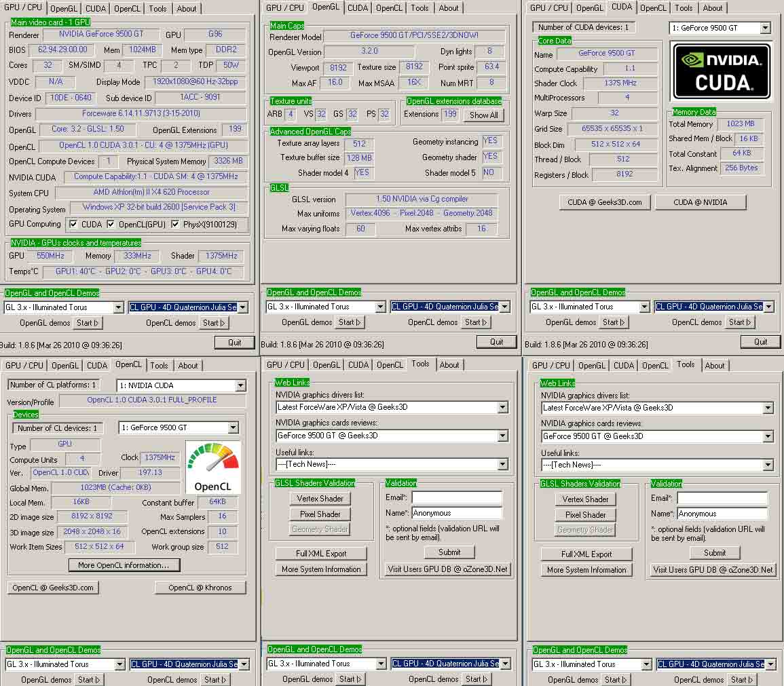Click Version/Profile value 'OpenCL 1.0 CUDA 3.0.1 FULL_PROFILE'
The height and width of the screenshot is (686, 784).
point(152,400)
